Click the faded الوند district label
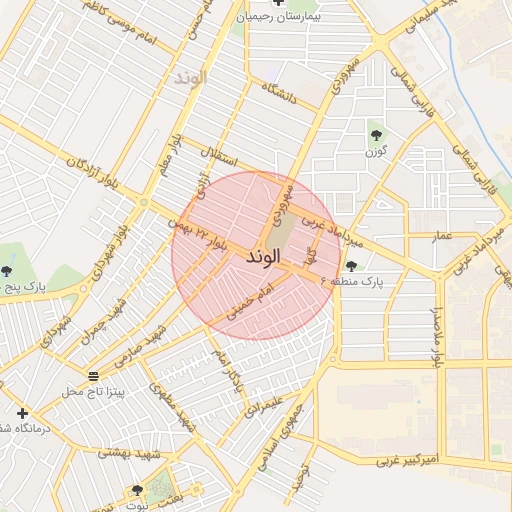Image resolution: width=512 pixels, height=512 pixels. point(191,79)
